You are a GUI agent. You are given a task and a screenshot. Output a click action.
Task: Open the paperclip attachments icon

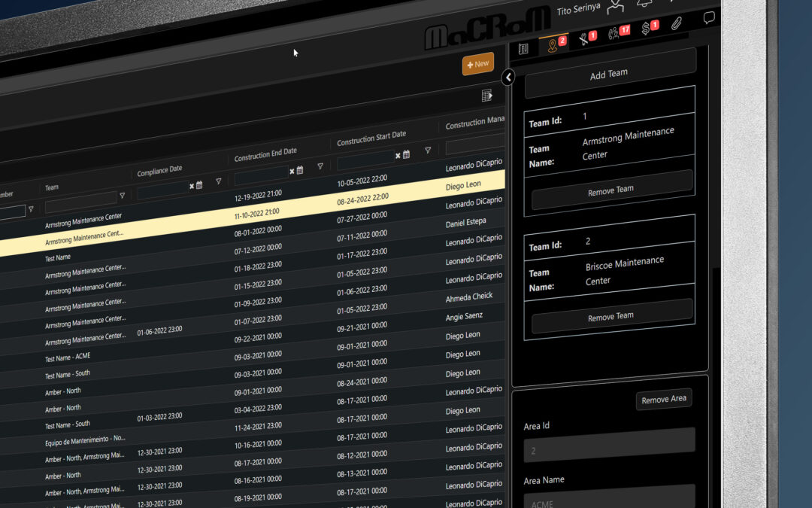point(676,23)
